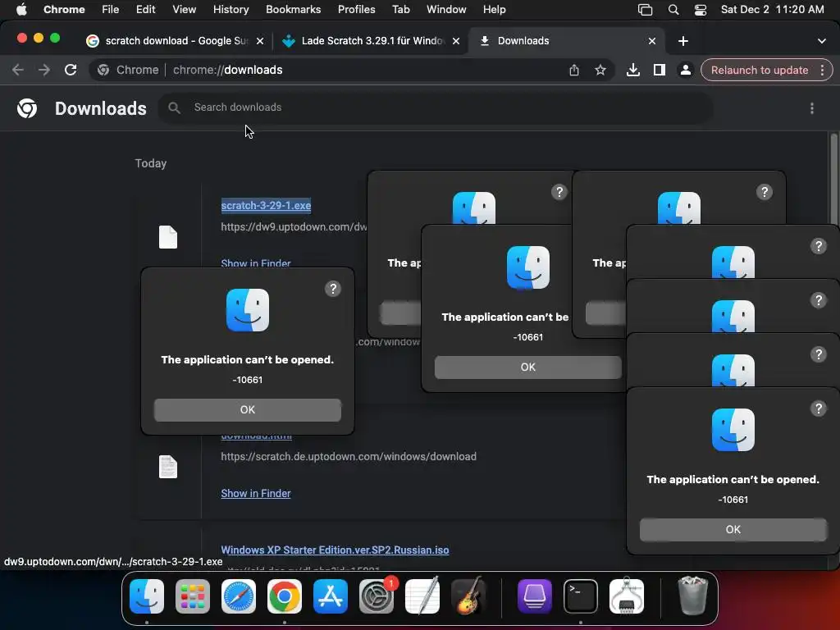Screen dimensions: 840x630
Task: Launch Safari from the Dock
Action: coord(239,596)
